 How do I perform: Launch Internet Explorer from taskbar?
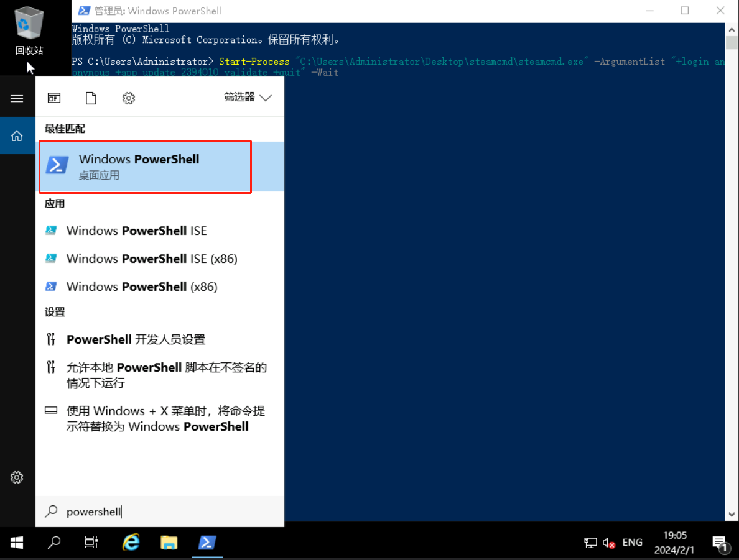coord(131,543)
